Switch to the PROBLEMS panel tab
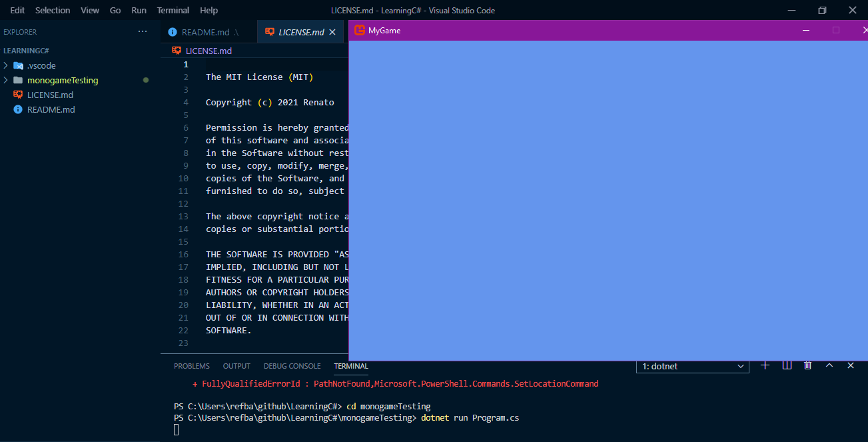868x442 pixels. [x=192, y=365]
